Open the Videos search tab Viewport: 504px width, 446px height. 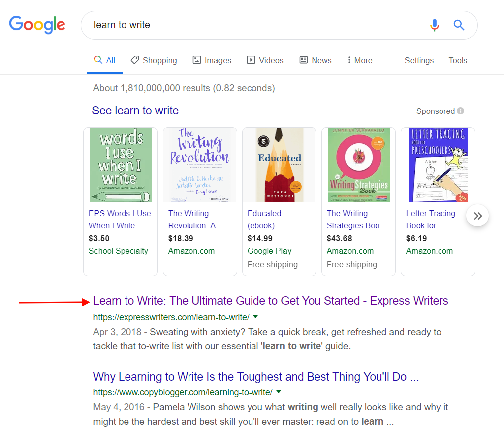click(265, 60)
